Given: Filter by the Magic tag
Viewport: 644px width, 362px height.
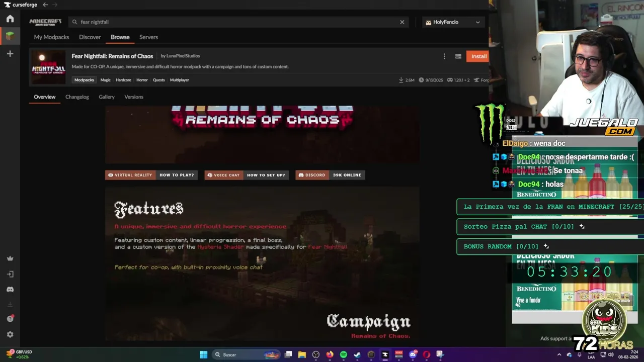Looking at the screenshot, I should click(105, 80).
